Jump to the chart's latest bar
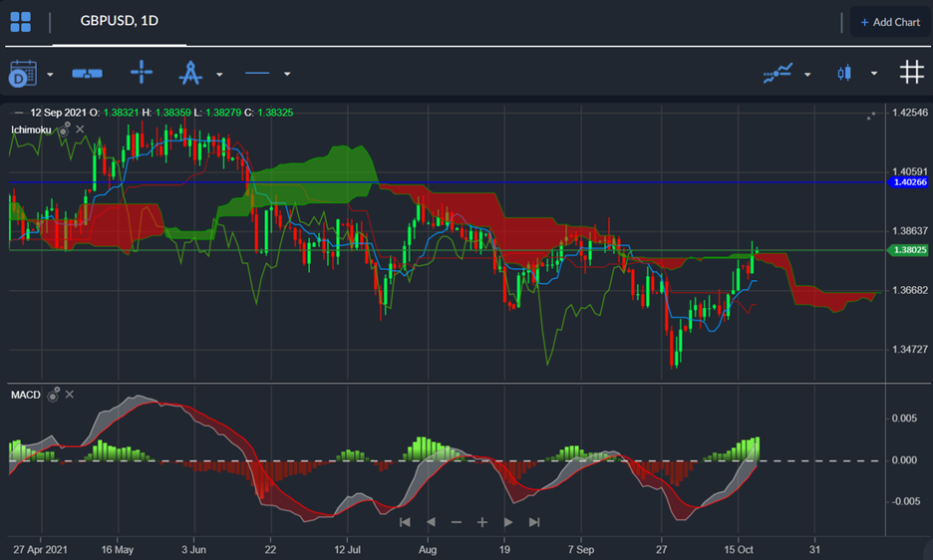Screen dimensions: 933x560 [534, 522]
